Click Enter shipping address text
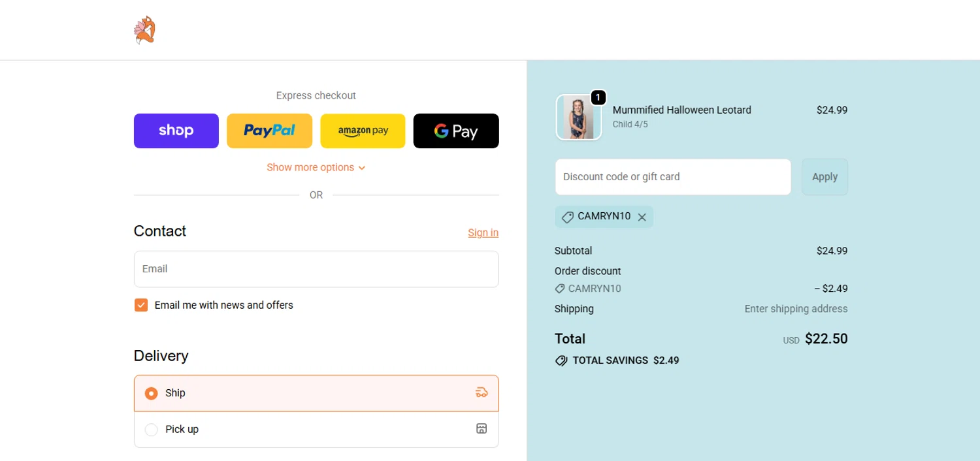This screenshot has width=980, height=461. pos(796,309)
